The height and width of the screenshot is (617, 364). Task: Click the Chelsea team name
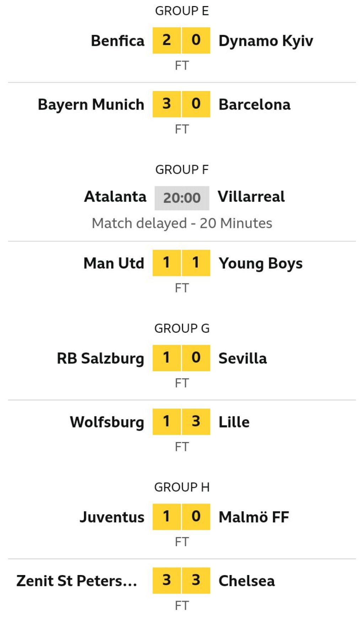[x=247, y=581]
